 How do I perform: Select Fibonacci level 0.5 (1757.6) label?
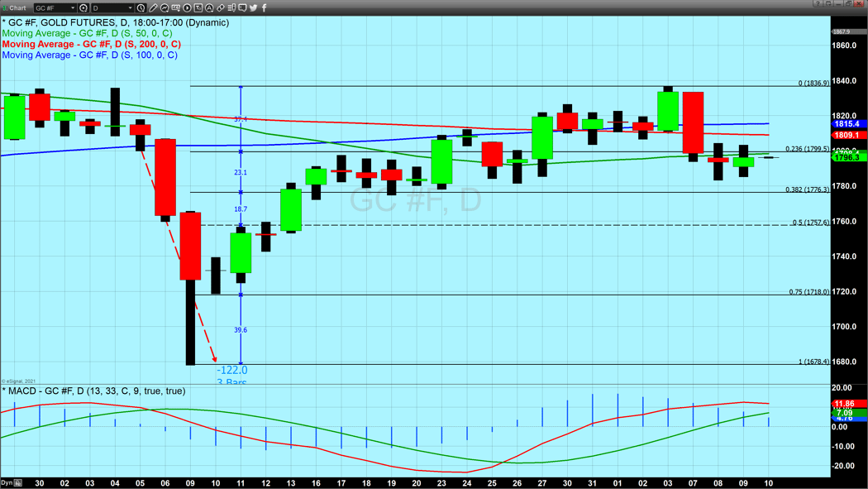pos(811,222)
